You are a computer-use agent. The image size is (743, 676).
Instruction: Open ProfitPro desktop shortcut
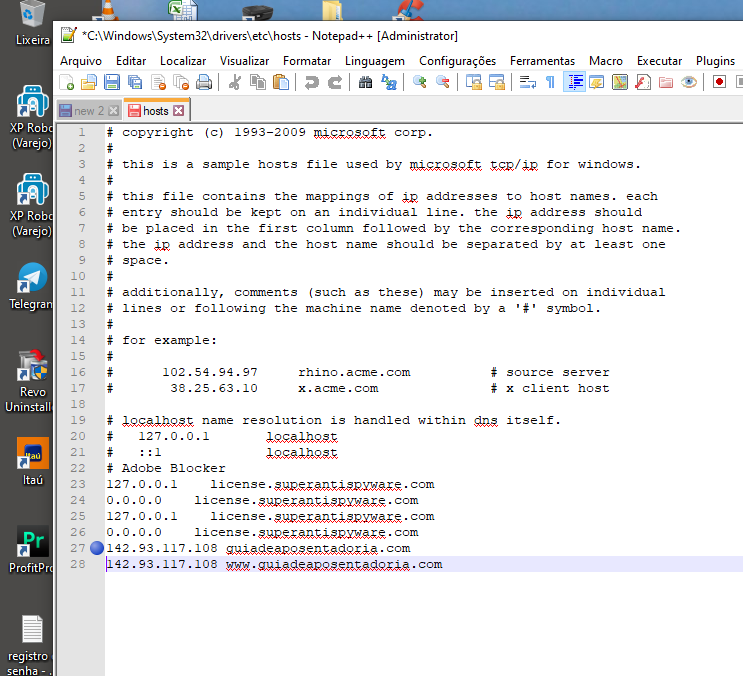pyautogui.click(x=32, y=550)
